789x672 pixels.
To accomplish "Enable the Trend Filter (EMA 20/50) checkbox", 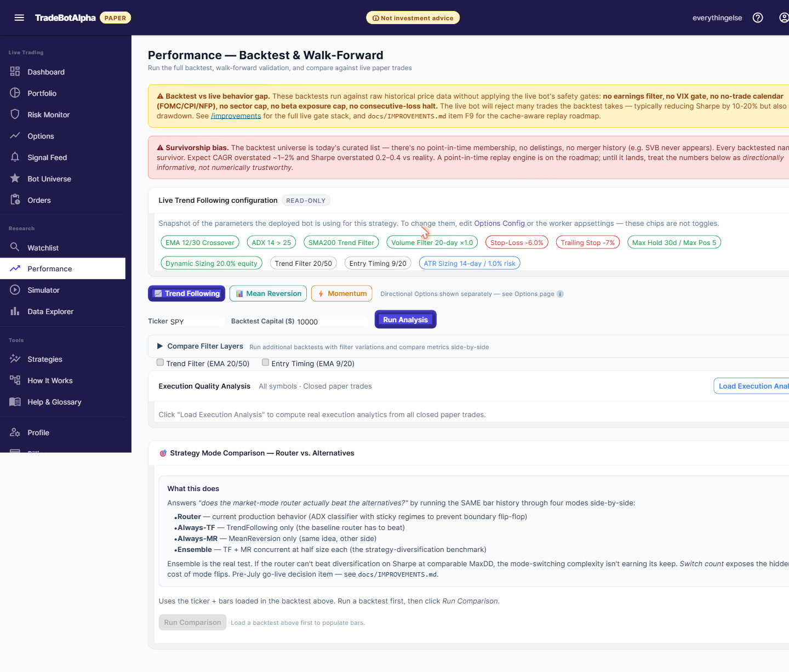I will (x=160, y=362).
